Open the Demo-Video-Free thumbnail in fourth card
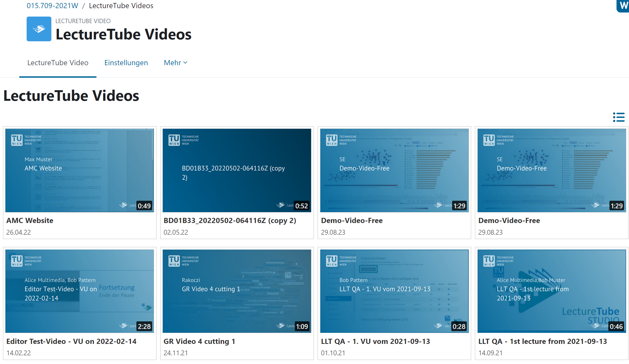Viewport: 629px width, 364px height. [x=552, y=170]
